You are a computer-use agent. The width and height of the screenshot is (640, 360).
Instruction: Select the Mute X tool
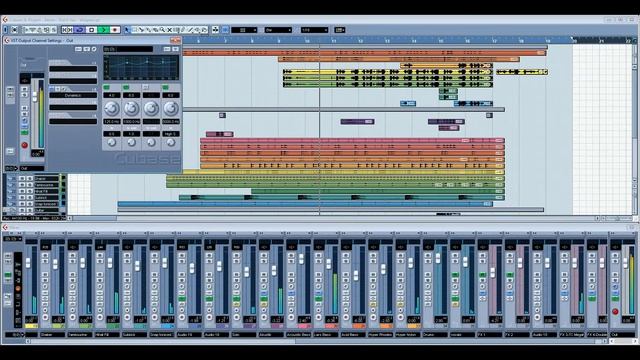tap(169, 30)
